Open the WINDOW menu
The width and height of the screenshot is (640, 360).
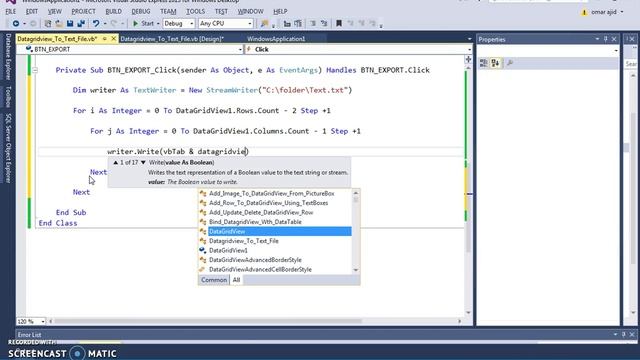point(251,11)
